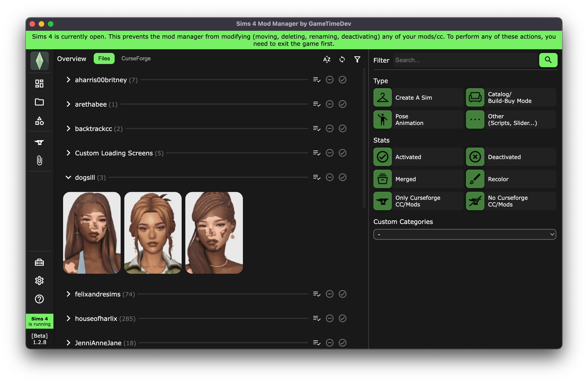Click the select-all list icon for aharris00britney
Image resolution: width=588 pixels, height=383 pixels.
click(x=317, y=80)
